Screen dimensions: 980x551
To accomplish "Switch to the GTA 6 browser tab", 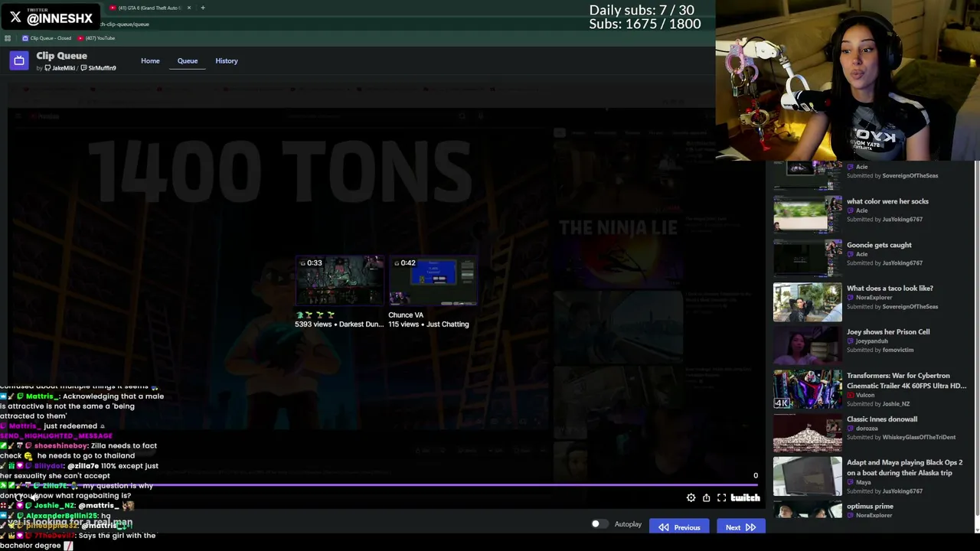I will tap(149, 8).
